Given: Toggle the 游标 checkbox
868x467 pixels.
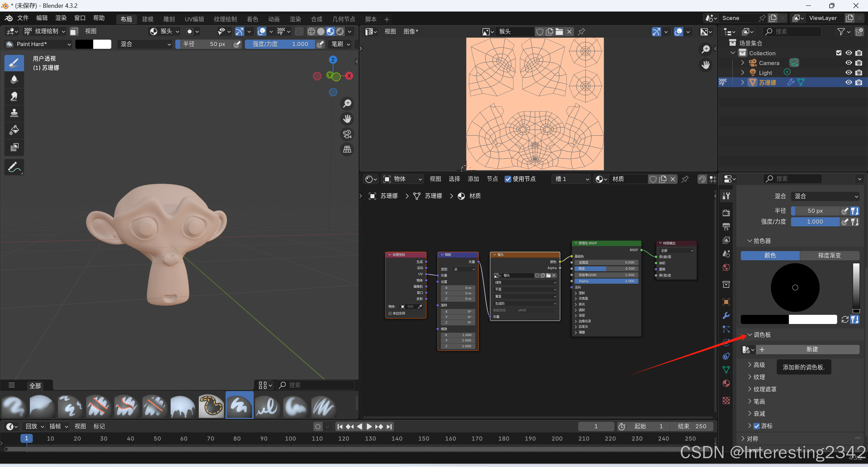Looking at the screenshot, I should (756, 426).
